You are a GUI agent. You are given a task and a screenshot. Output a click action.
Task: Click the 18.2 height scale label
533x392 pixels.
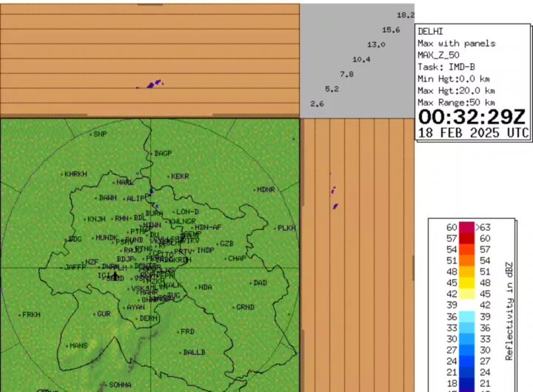(x=406, y=15)
